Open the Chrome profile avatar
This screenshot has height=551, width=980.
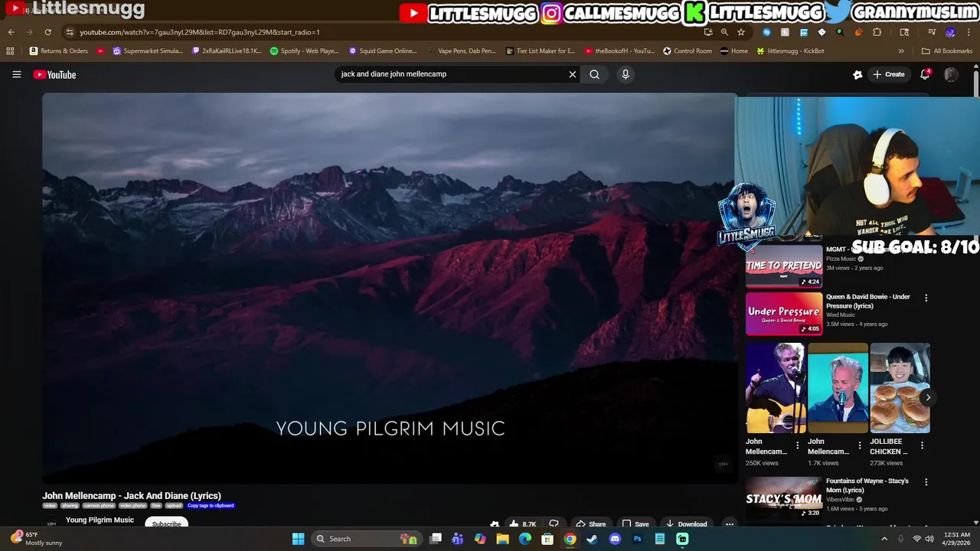(950, 32)
